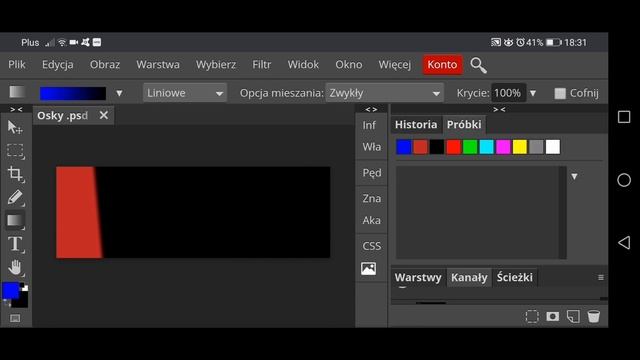640x360 pixels.
Task: Click the red Konto button
Action: (x=442, y=64)
